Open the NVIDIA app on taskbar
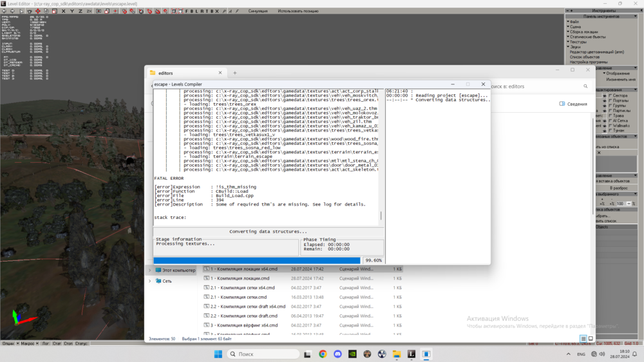 click(352, 354)
